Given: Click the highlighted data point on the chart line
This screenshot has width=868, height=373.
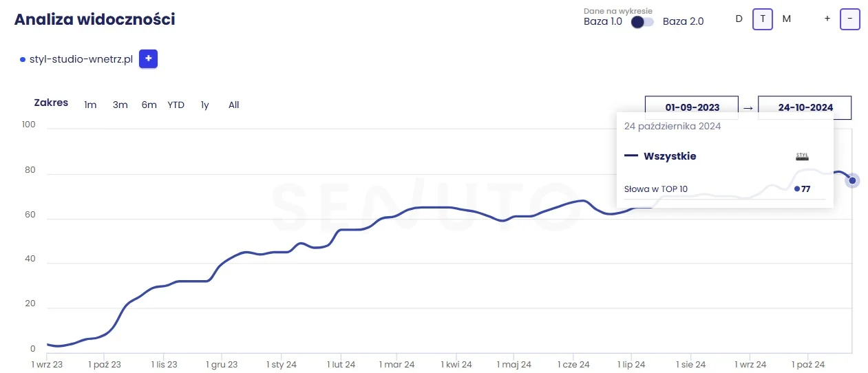Looking at the screenshot, I should 852,180.
